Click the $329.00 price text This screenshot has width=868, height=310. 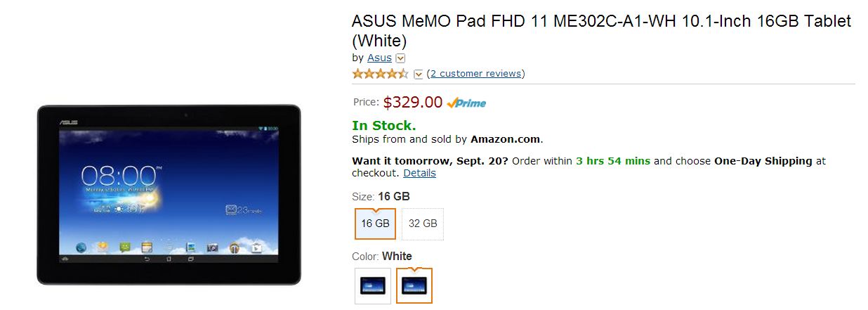pyautogui.click(x=413, y=103)
